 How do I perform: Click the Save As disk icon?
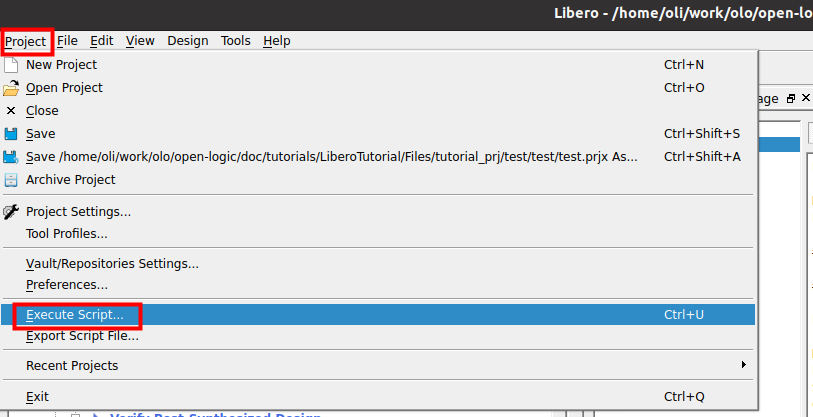[11, 157]
